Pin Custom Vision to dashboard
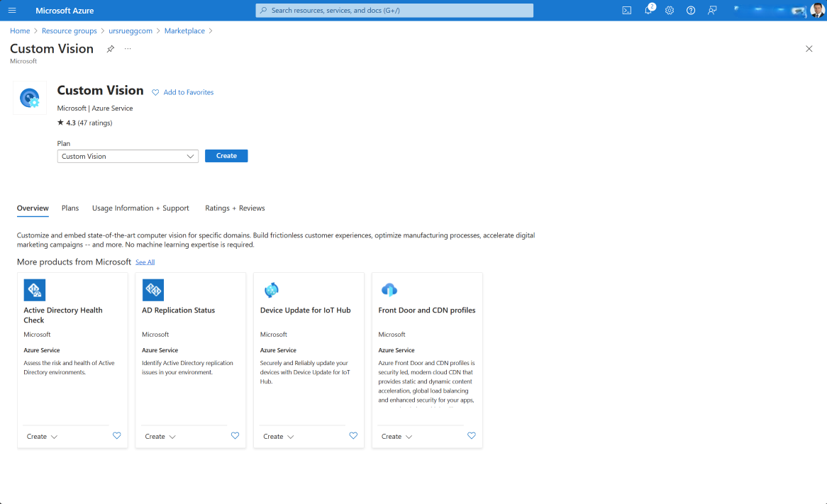 coord(110,48)
